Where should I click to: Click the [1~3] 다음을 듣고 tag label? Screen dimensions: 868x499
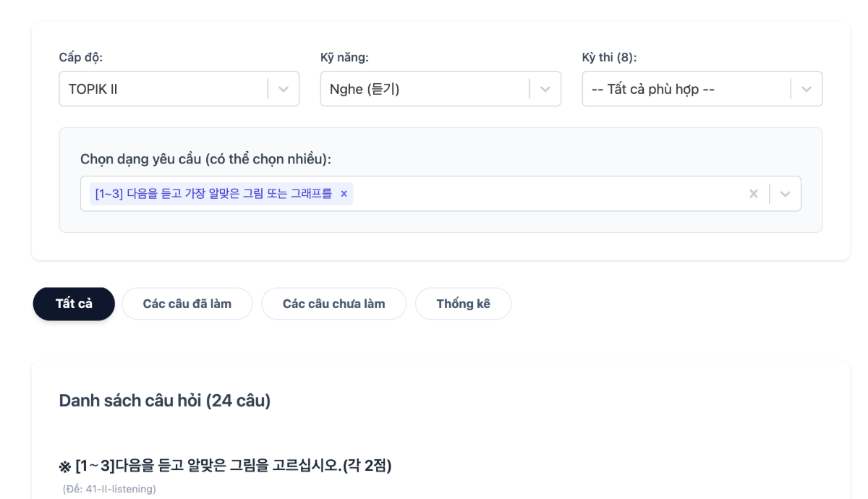tap(213, 194)
